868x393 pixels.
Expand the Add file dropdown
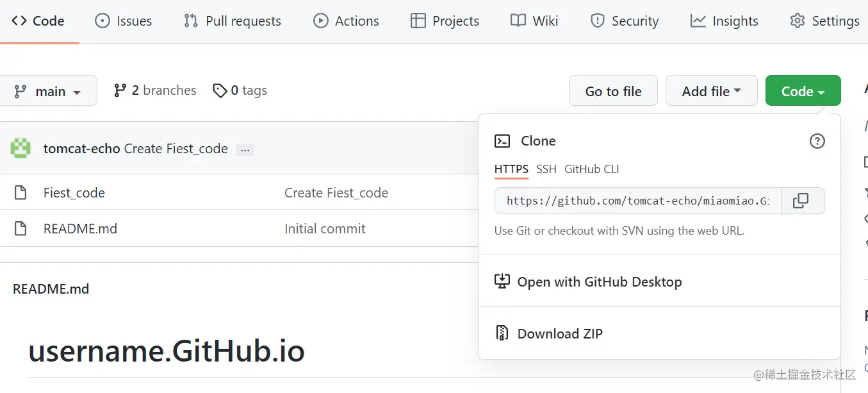pyautogui.click(x=711, y=91)
